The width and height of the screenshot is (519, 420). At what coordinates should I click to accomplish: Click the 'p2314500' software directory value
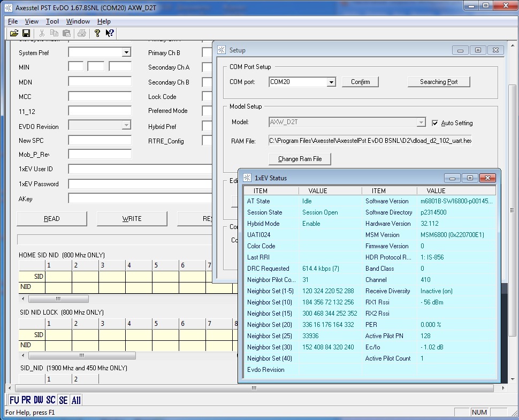(433, 212)
